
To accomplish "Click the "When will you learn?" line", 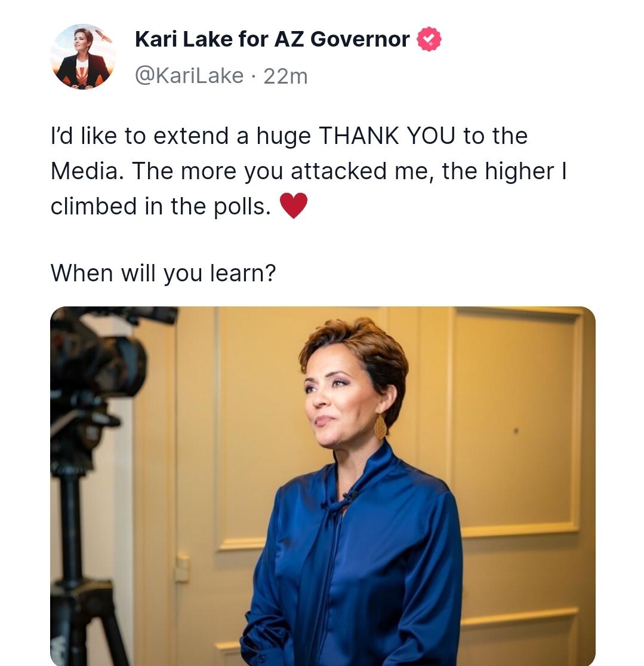I will (x=163, y=273).
